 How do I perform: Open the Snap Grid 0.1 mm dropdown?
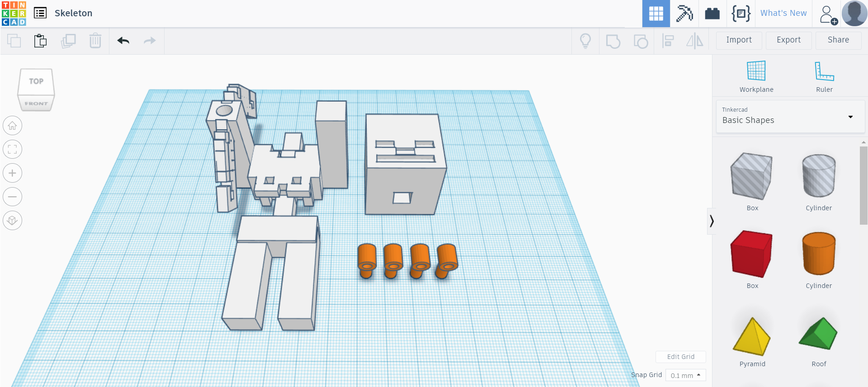tap(685, 375)
